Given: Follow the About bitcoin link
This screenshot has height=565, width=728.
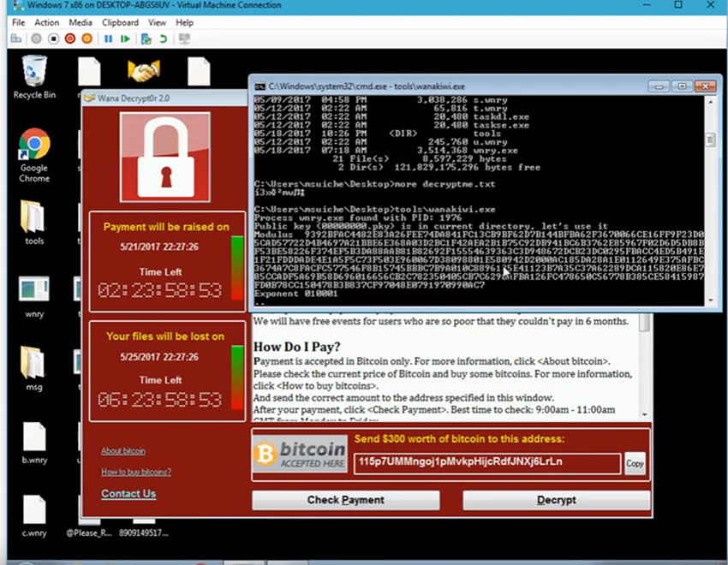Looking at the screenshot, I should pyautogui.click(x=122, y=451).
